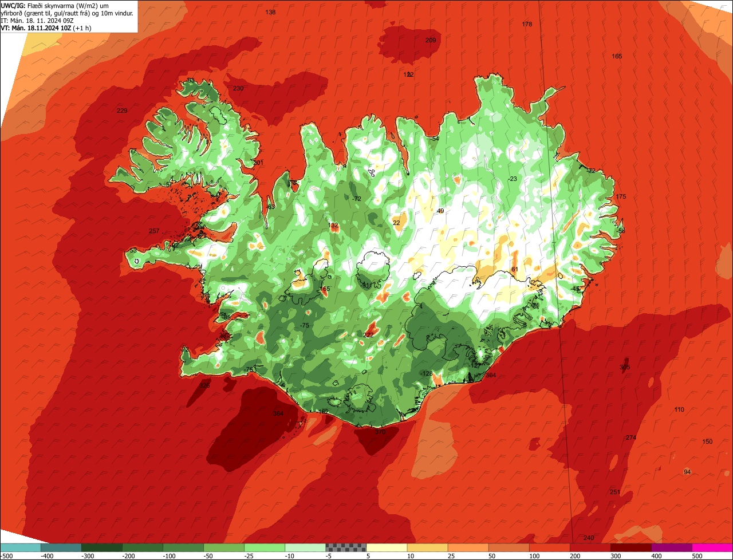Pick the legend swatch between -200 and -100
Screen dimensions: 733x560
[142, 547]
